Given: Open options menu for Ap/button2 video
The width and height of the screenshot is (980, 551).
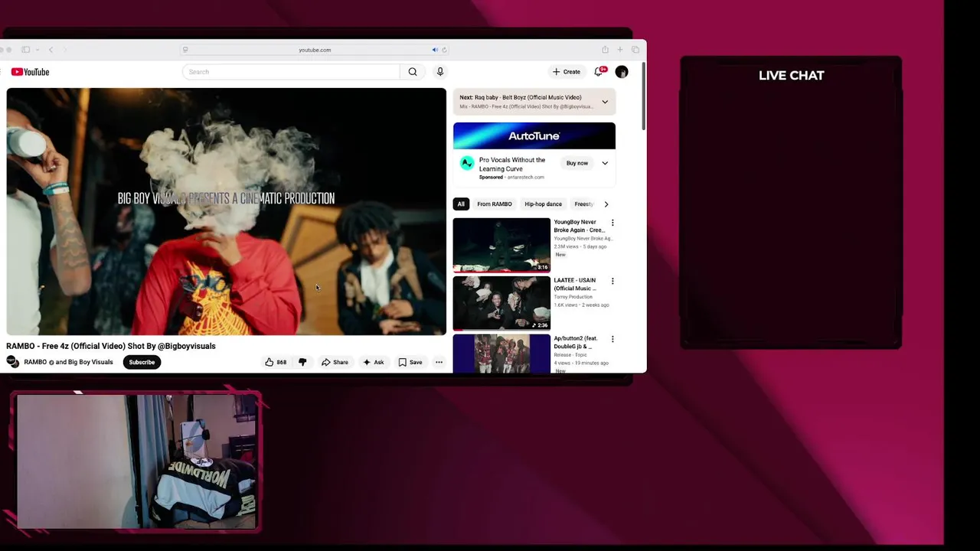Looking at the screenshot, I should [612, 339].
